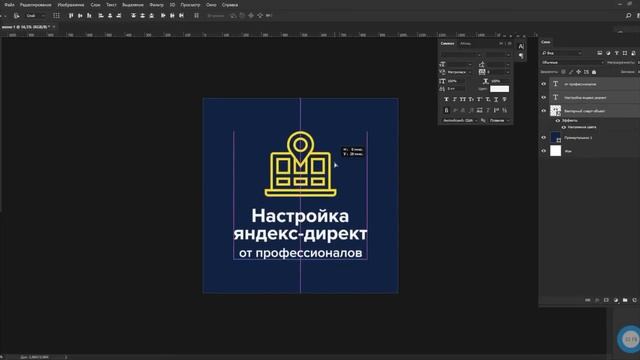Toggle the strikethrough text style
This screenshot has height=360, width=640.
click(504, 99)
